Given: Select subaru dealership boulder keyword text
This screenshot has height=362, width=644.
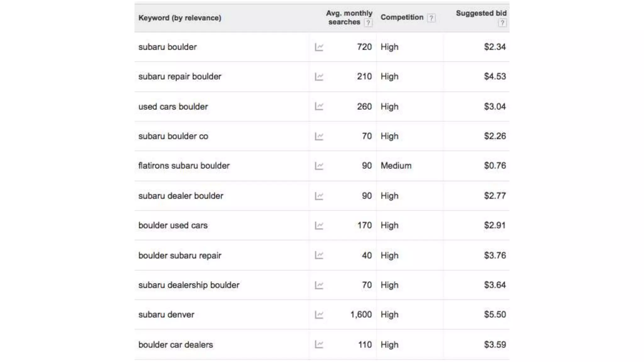Looking at the screenshot, I should [x=189, y=285].
